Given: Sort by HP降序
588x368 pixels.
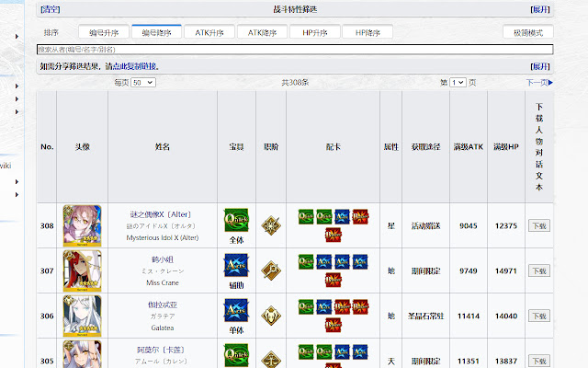Looking at the screenshot, I should (361, 32).
